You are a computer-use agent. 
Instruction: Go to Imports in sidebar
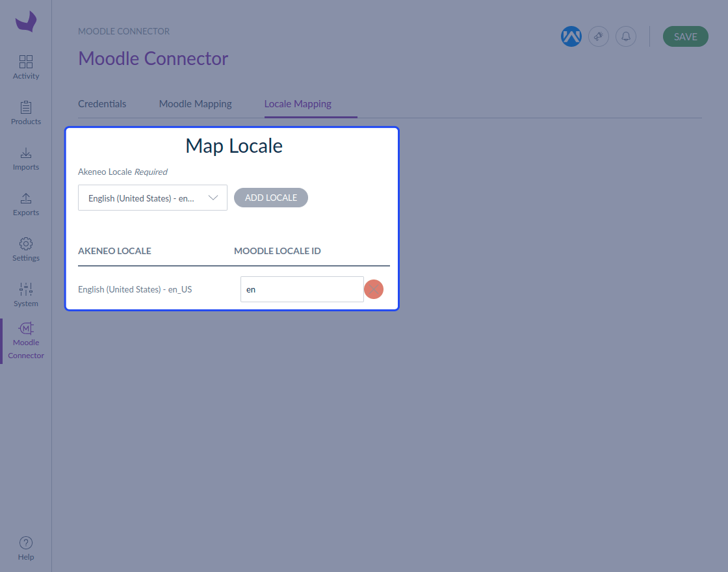pyautogui.click(x=26, y=159)
